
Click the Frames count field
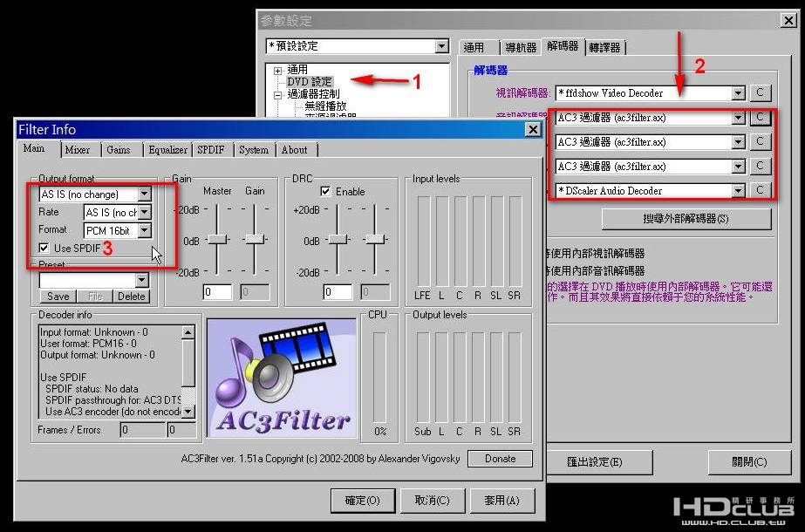tap(143, 430)
